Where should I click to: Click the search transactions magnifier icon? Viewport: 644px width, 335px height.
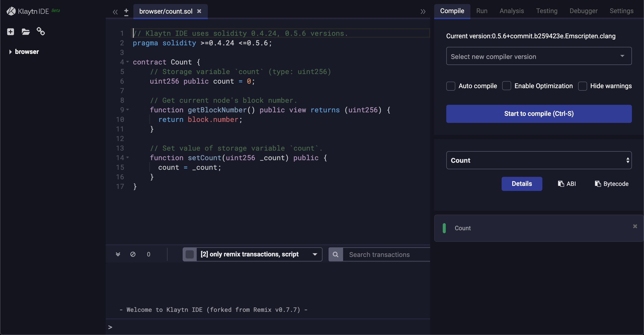pyautogui.click(x=336, y=254)
